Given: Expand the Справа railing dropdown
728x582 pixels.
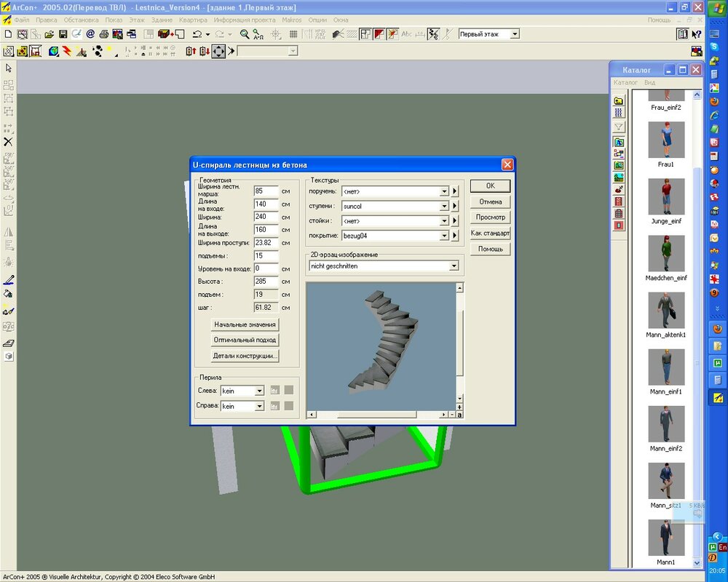Looking at the screenshot, I should (x=259, y=407).
